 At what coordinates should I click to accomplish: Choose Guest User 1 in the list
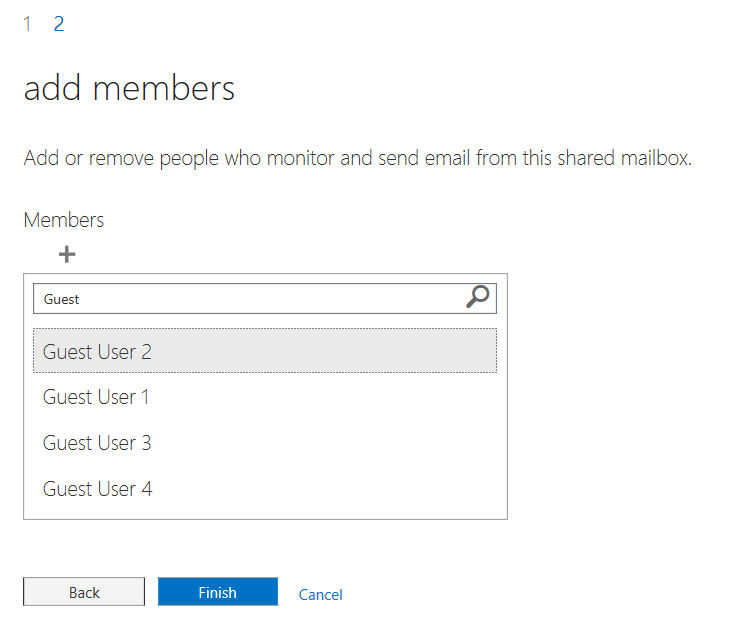(x=265, y=397)
